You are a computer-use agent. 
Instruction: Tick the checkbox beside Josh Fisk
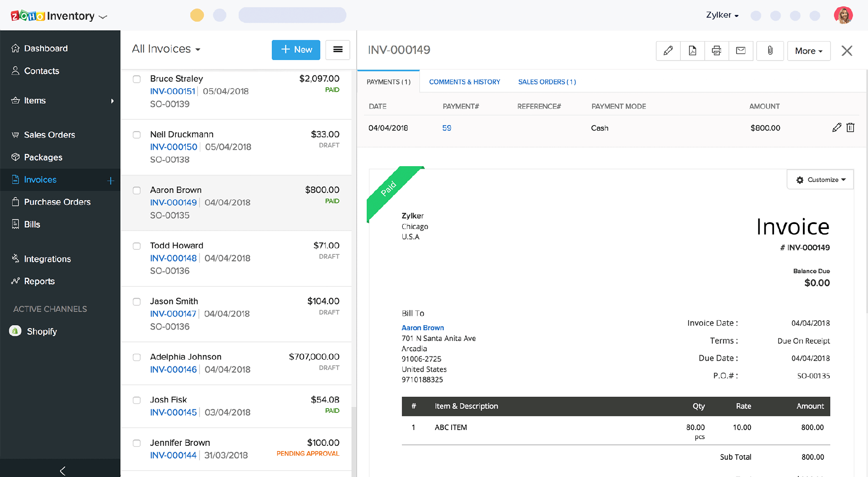point(137,400)
